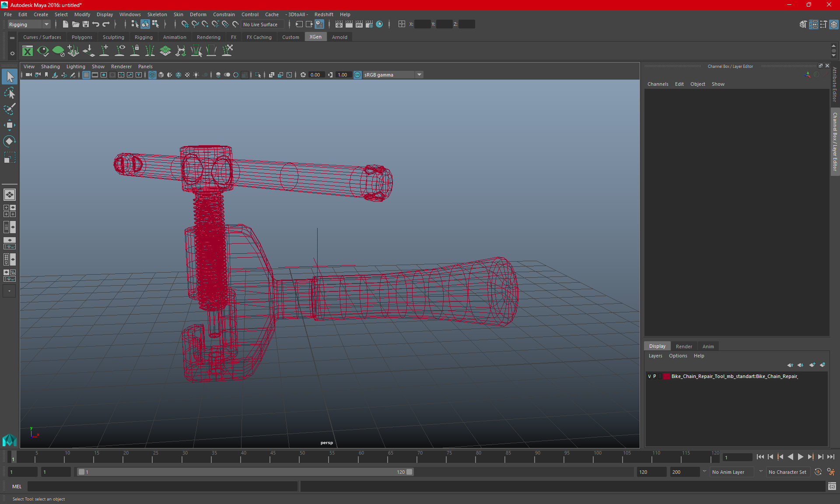
Task: Expand the side toolbox bottom arrow
Action: click(9, 291)
